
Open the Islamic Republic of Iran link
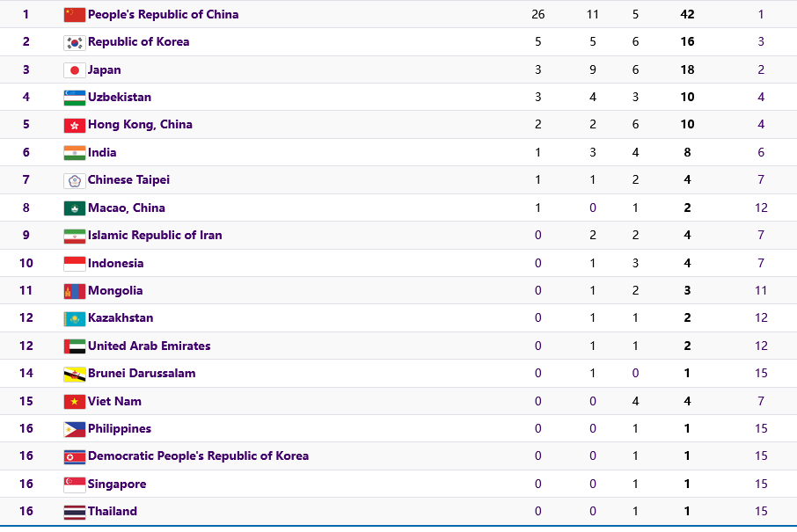pyautogui.click(x=155, y=235)
